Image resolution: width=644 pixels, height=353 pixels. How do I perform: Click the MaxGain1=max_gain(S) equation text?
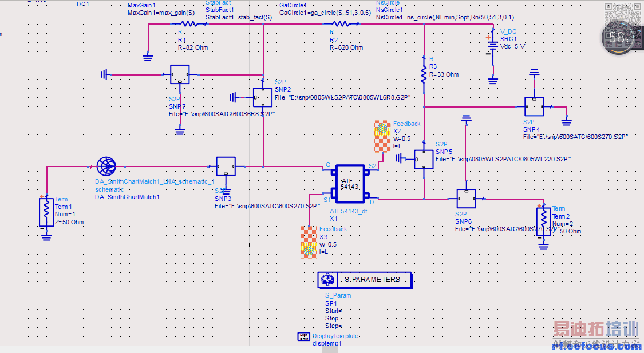coord(161,13)
